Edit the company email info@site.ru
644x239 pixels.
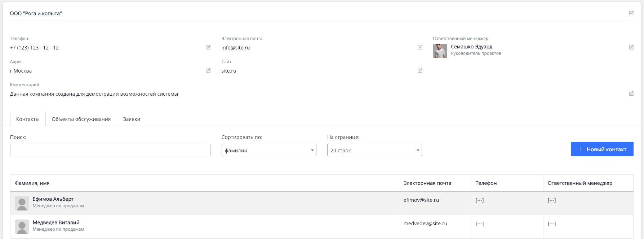[x=420, y=47]
